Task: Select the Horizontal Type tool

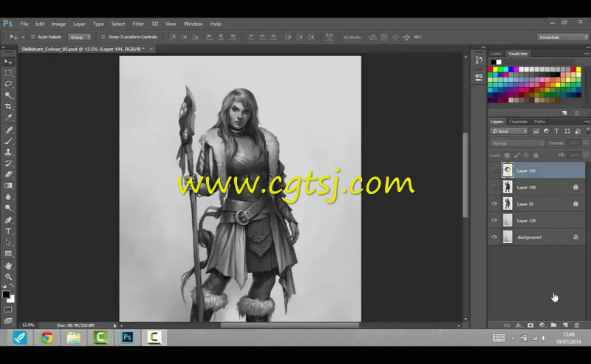Action: click(x=8, y=231)
